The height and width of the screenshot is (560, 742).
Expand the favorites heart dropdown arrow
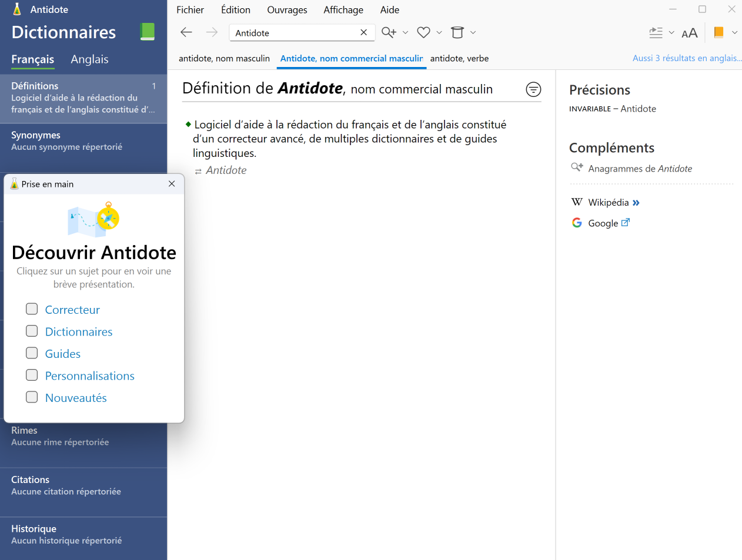pos(439,32)
